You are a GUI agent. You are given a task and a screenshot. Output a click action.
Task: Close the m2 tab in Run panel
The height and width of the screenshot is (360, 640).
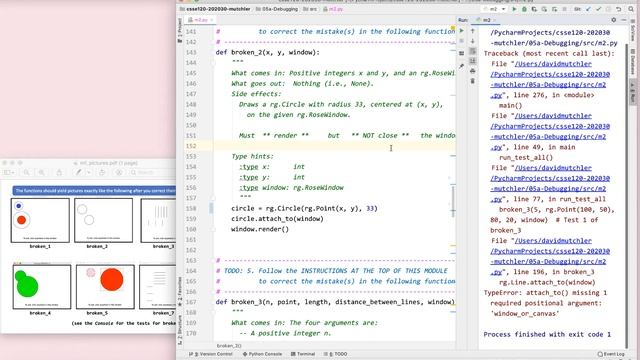(x=494, y=20)
